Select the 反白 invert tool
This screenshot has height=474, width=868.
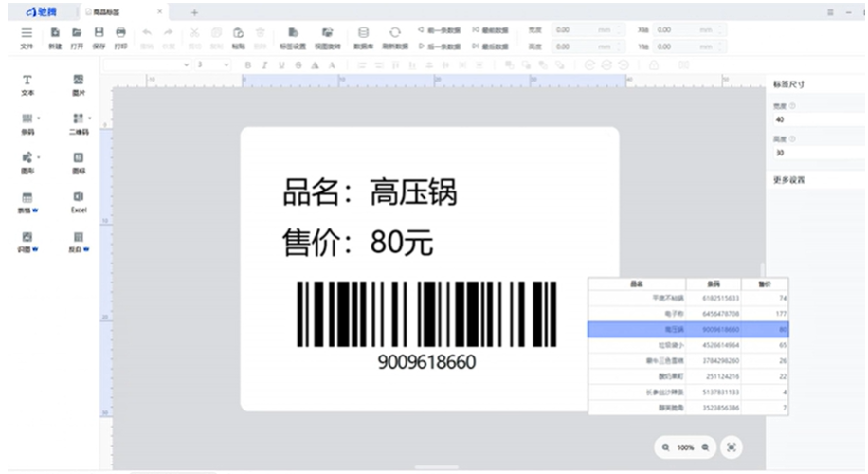(x=79, y=242)
